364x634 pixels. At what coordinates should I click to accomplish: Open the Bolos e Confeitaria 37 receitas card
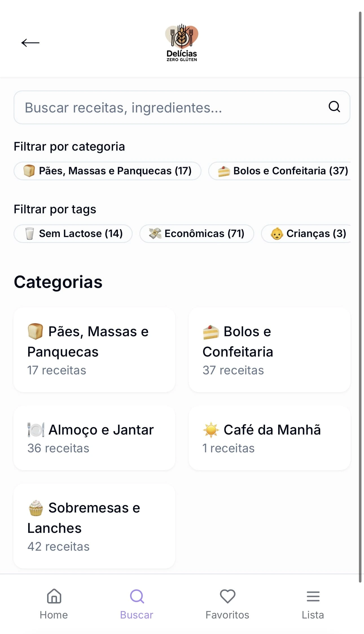(x=269, y=350)
